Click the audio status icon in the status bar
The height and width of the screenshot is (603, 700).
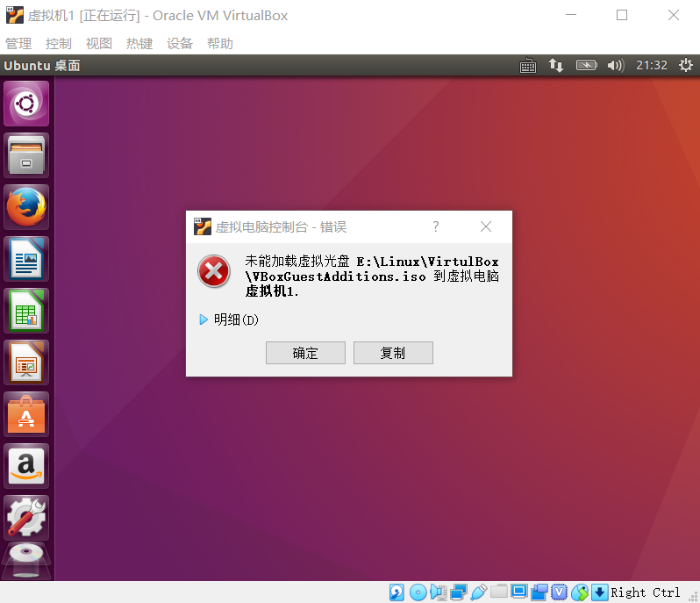pyautogui.click(x=439, y=592)
